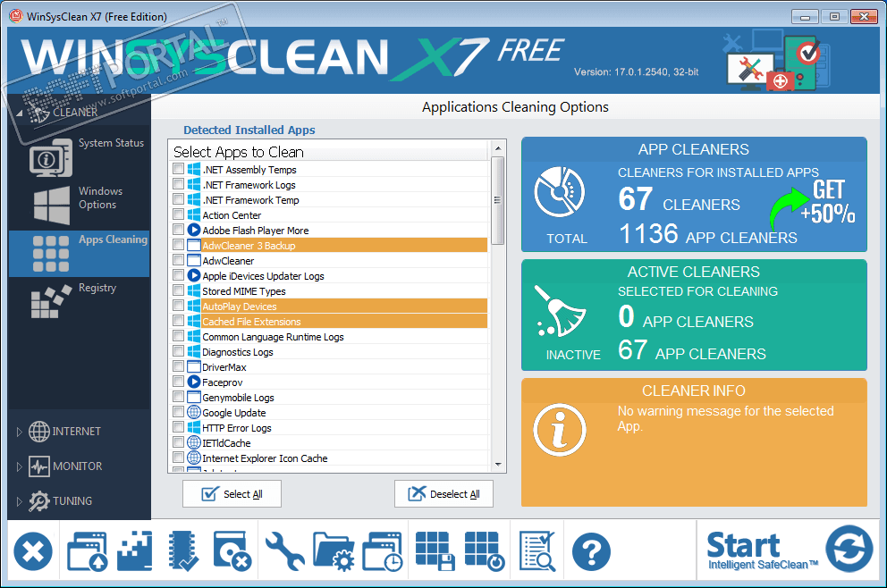This screenshot has height=588, width=887.
Task: Click the circular refresh arrows SafeClean icon
Action: 849,549
